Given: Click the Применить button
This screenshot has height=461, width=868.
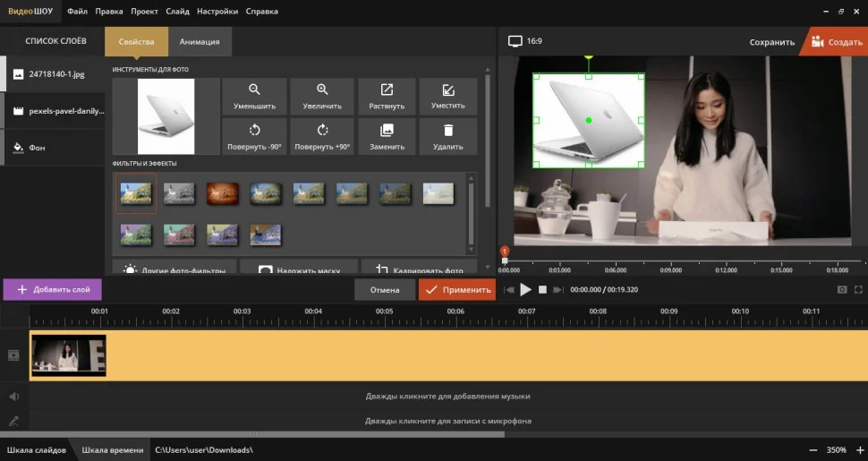Looking at the screenshot, I should click(456, 290).
